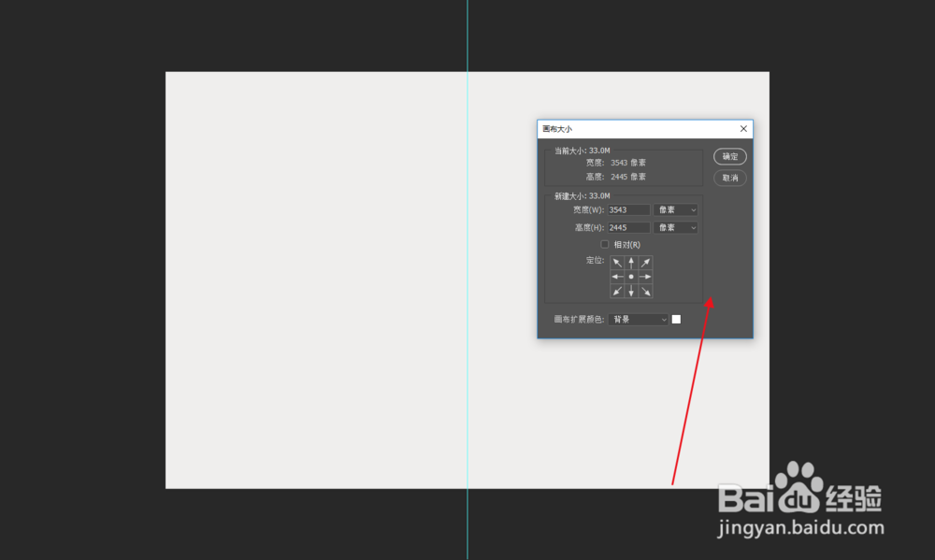Select the bottom-left anchor arrow

tap(617, 291)
